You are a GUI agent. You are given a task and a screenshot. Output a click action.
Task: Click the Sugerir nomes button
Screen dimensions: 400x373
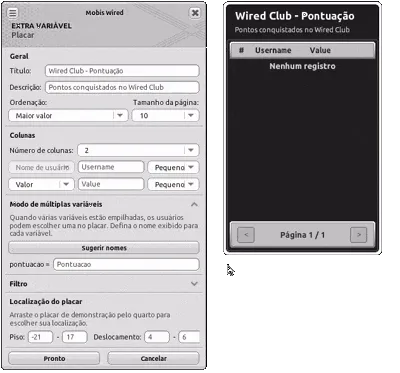tap(104, 248)
